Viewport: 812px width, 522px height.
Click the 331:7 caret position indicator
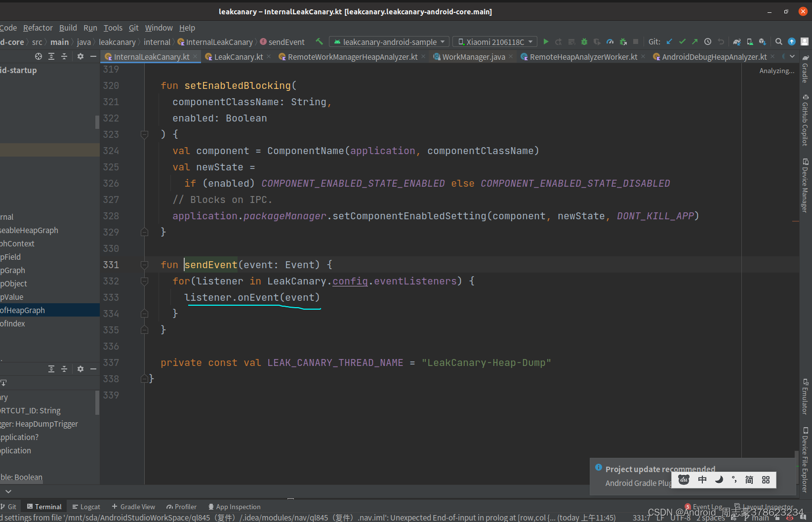tap(642, 518)
